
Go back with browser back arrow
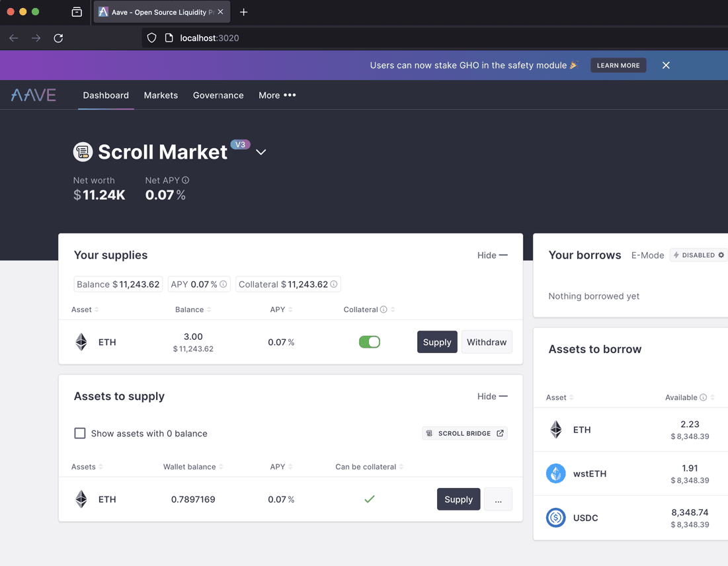14,38
